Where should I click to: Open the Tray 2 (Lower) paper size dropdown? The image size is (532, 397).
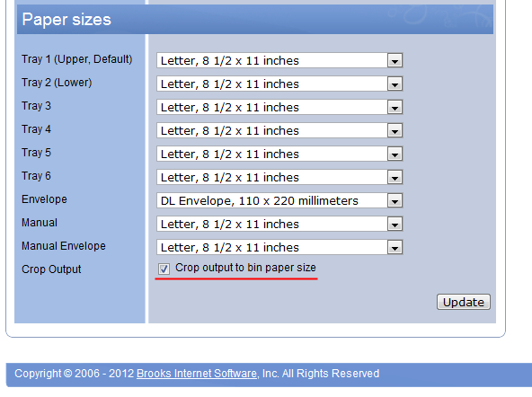[x=279, y=84]
